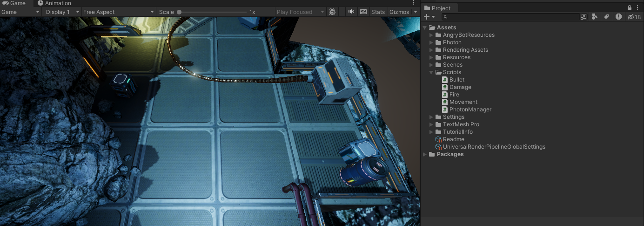This screenshot has height=226, width=644.
Task: Toggle hidden packages visibility eye icon
Action: [x=634, y=17]
